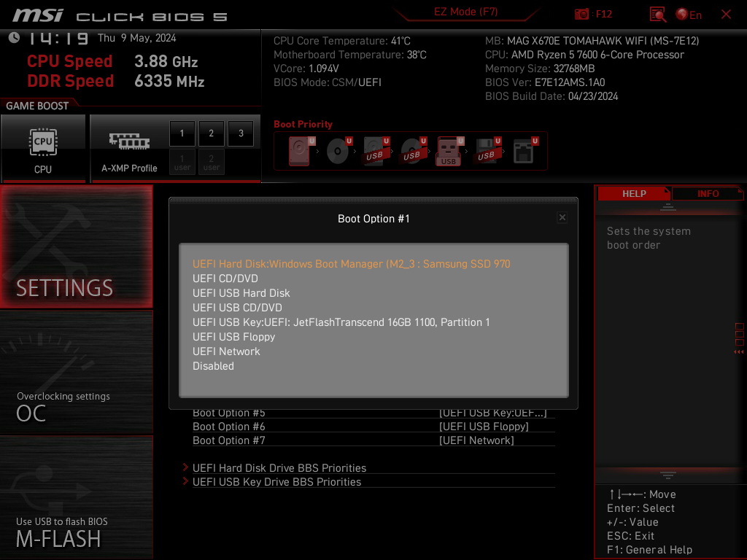Select UEFI USB CD/DVD boot option

pos(237,308)
